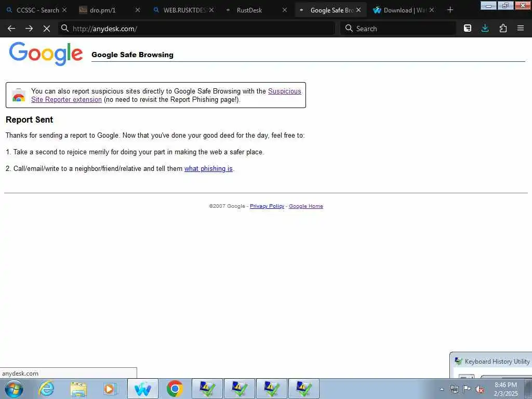Close the Google Safe Browsing tab
This screenshot has width=532, height=399.
358,10
